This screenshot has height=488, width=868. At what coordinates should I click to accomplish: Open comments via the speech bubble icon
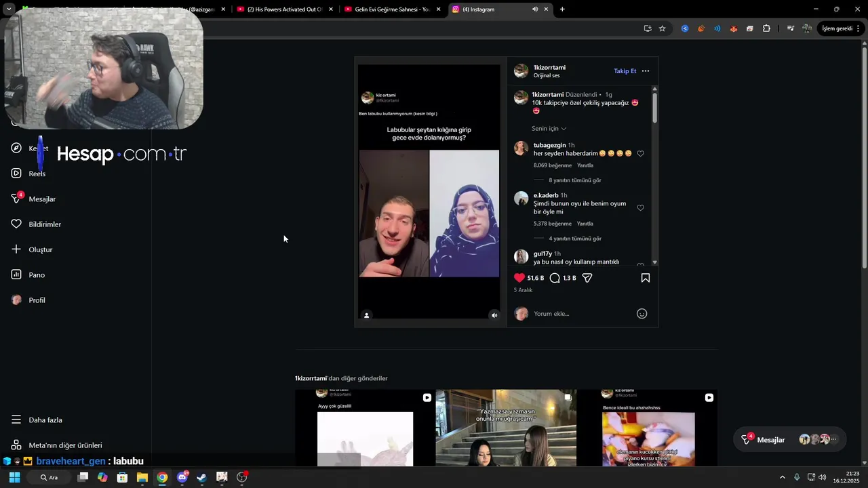(555, 278)
